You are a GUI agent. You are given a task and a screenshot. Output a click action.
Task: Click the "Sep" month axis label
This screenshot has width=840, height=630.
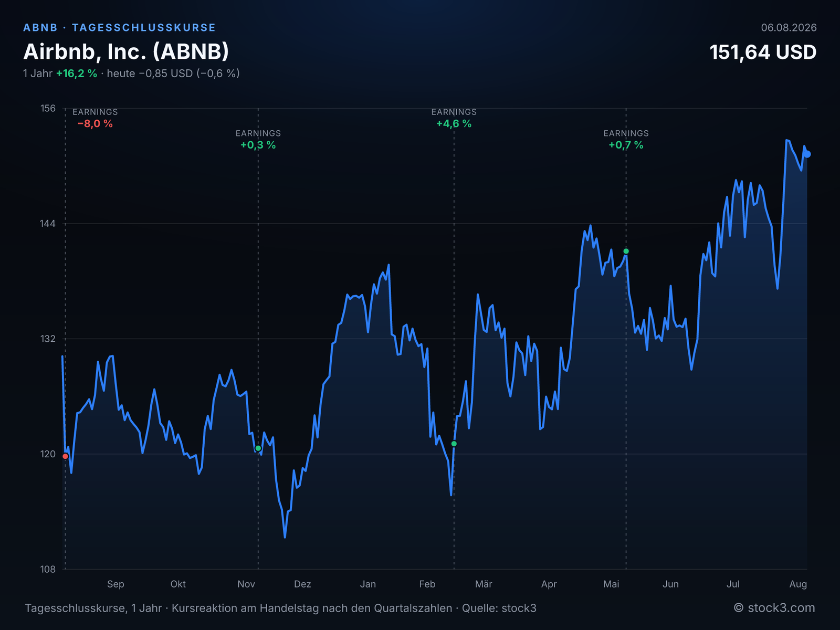(x=115, y=584)
